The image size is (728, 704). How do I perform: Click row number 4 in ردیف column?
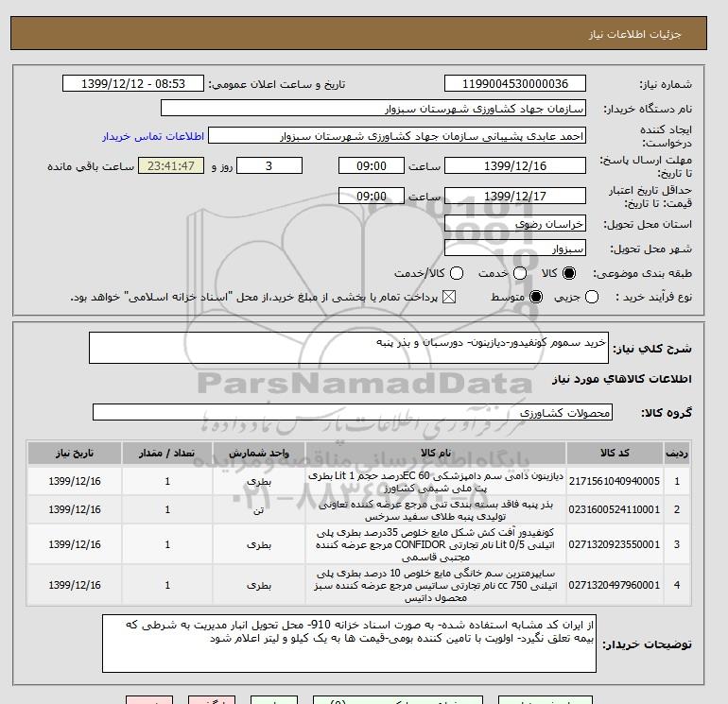coord(677,585)
